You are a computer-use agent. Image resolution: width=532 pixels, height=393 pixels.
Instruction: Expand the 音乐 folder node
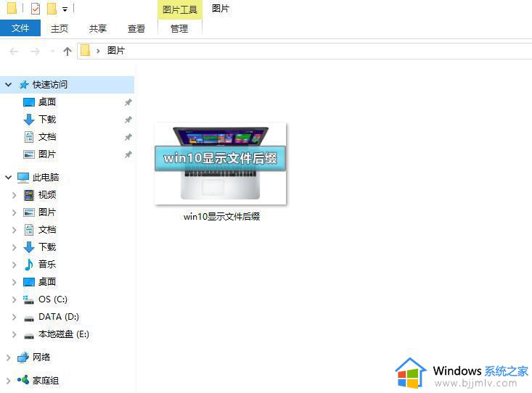[15, 265]
